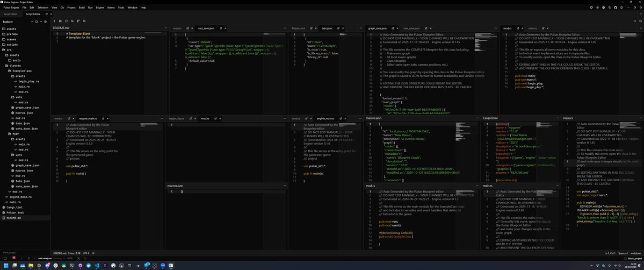Open Windows Start menu
Viewport: 644px width, 270px height.
point(6,266)
